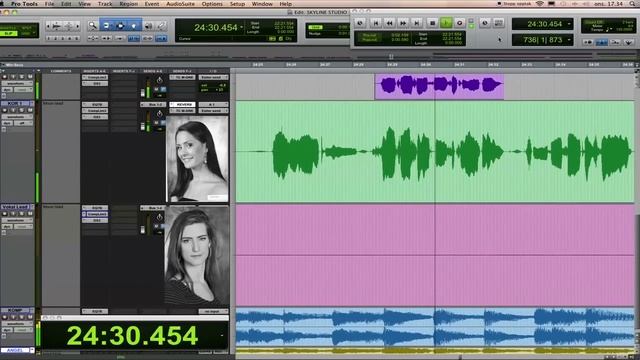Screen dimensions: 640x360
Task: Open the File menu
Action: (x=49, y=4)
